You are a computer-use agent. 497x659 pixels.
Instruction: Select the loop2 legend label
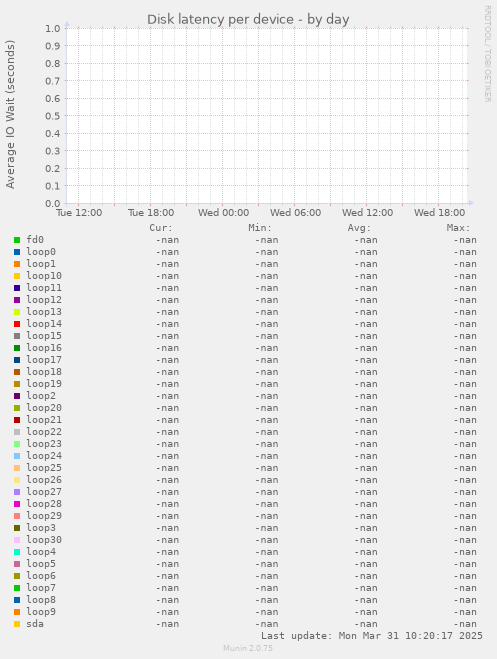(41, 396)
